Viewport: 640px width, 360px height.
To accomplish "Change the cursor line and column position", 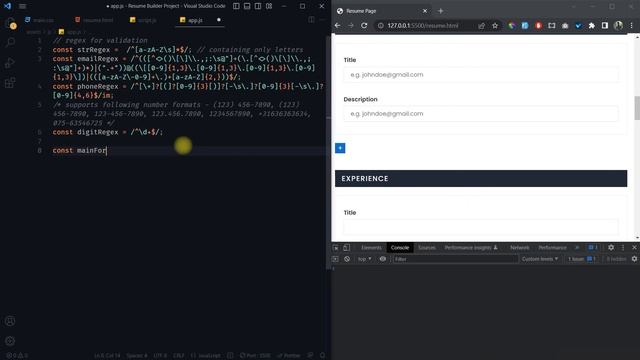I will click(107, 356).
